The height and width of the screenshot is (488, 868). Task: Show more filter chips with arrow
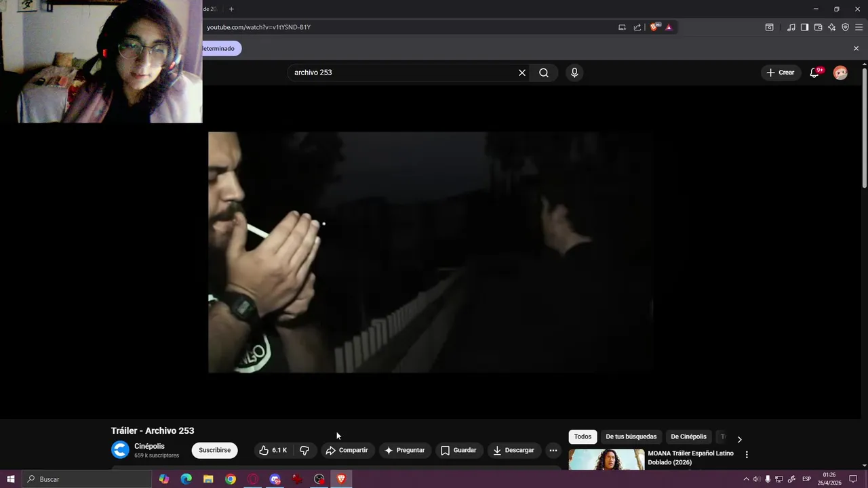739,439
